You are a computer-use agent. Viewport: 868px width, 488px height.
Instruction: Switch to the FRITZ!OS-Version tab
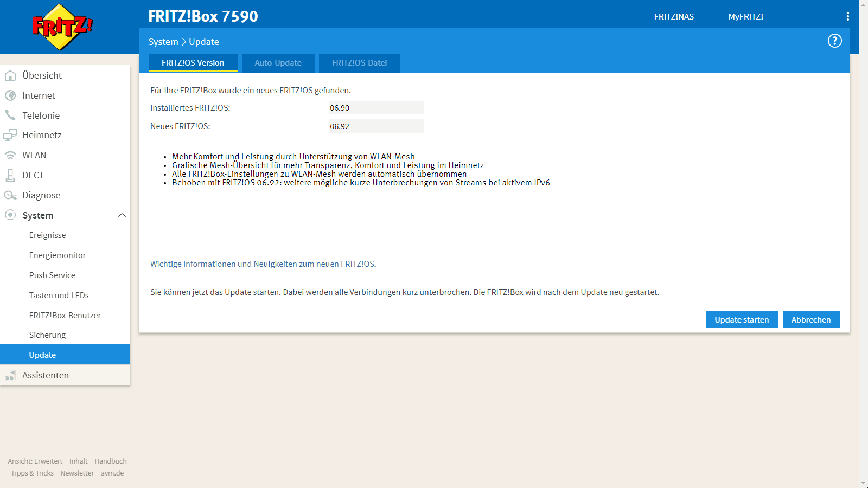click(193, 63)
